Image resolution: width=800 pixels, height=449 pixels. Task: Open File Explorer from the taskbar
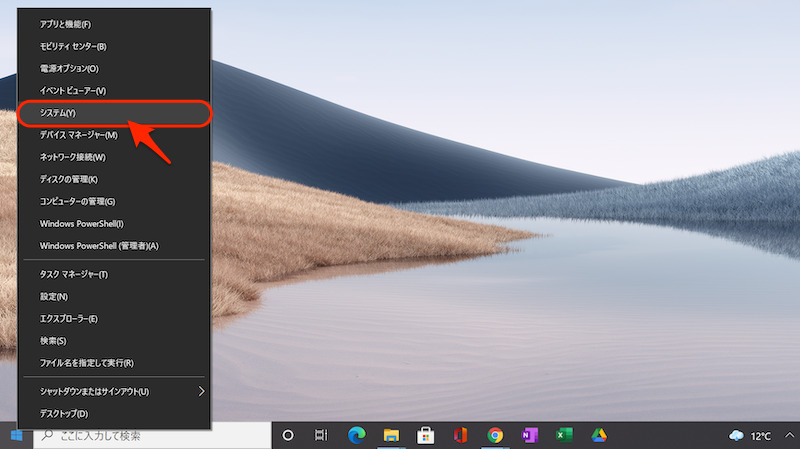point(391,436)
